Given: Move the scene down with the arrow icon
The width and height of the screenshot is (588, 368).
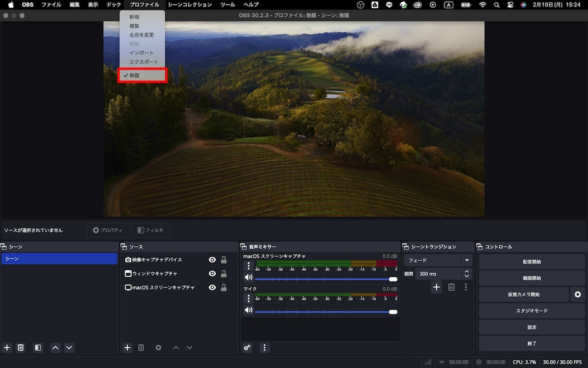Looking at the screenshot, I should pyautogui.click(x=69, y=347).
